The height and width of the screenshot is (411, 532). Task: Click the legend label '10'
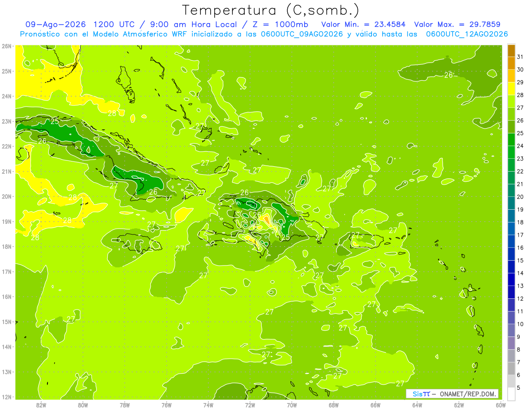520,324
